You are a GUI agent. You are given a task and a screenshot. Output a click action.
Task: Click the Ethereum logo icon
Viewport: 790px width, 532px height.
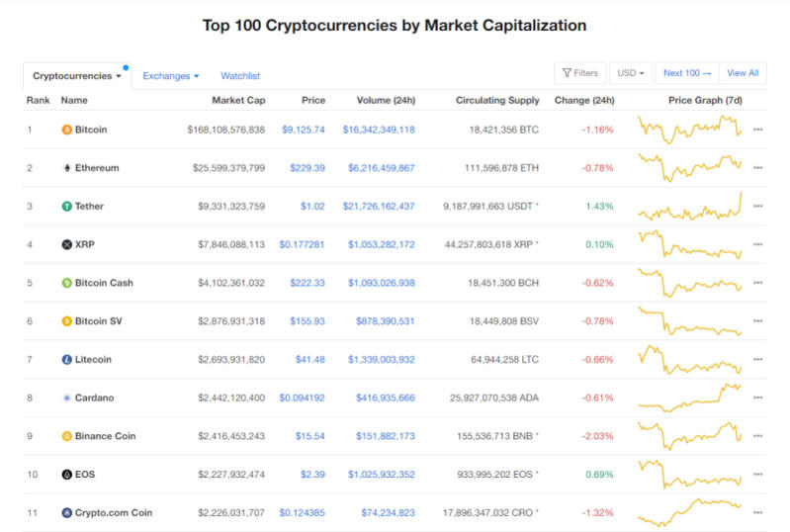66,168
